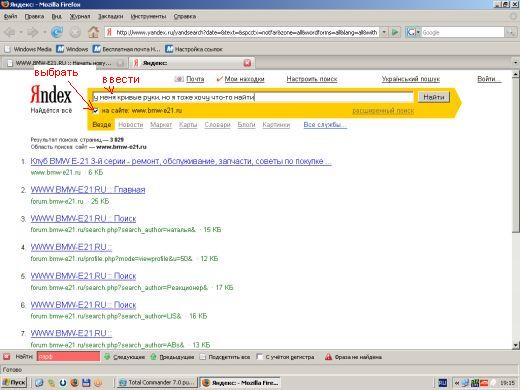
Task: Open the list-all-tabs dropdown arrow
Action: point(515,63)
